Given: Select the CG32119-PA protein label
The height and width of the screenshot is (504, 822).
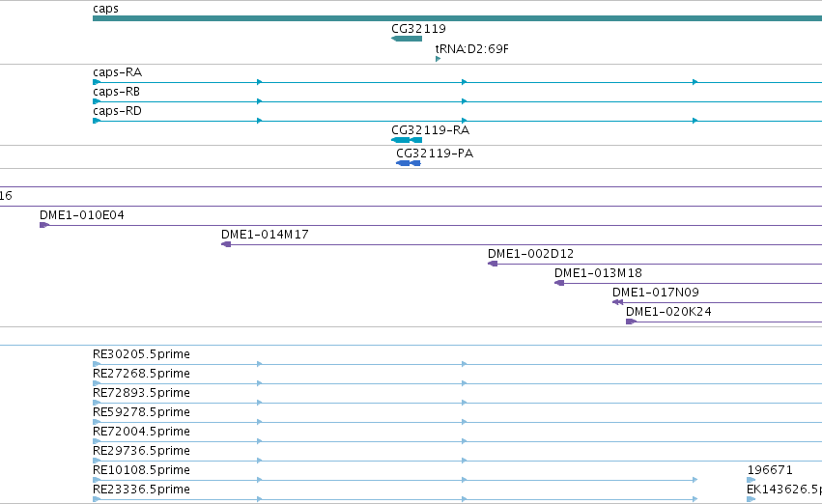Looking at the screenshot, I should 435,153.
